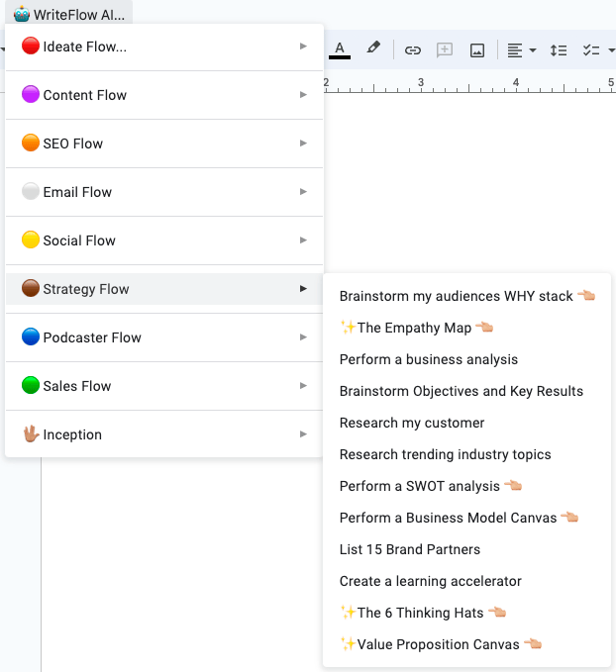Choose Brainstorm my audiences WHY stack

pyautogui.click(x=466, y=296)
